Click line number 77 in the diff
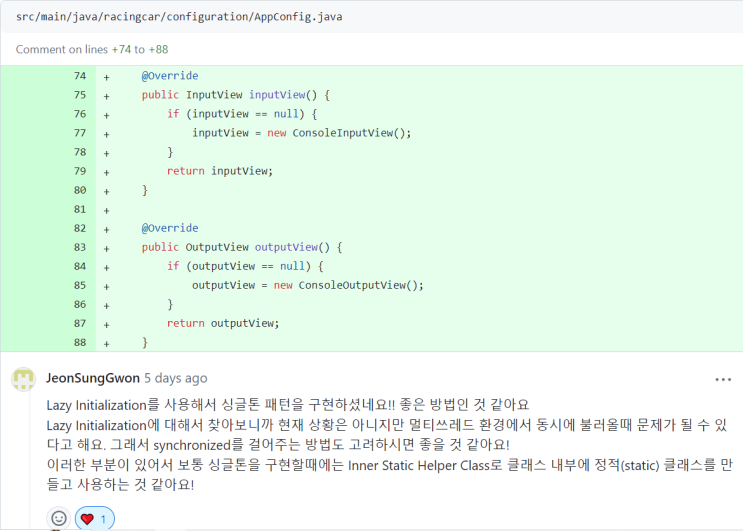Viewport: 743px width, 531px height. tap(80, 133)
